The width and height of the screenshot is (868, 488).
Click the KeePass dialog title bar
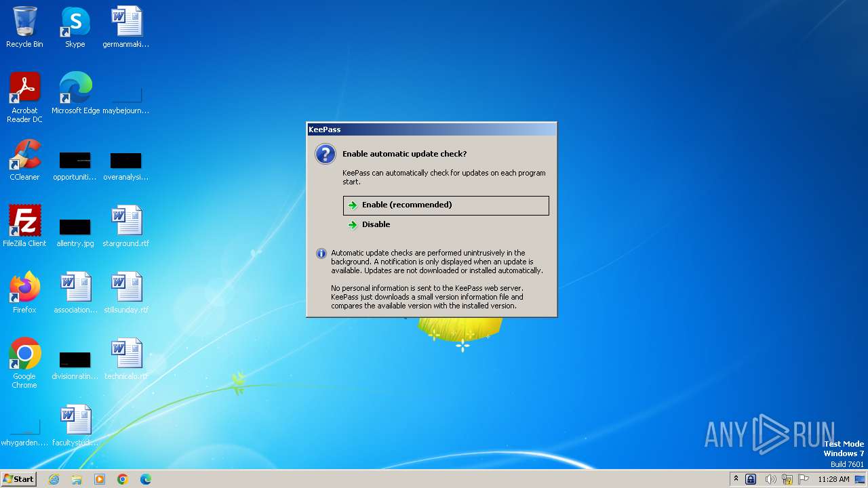click(431, 129)
